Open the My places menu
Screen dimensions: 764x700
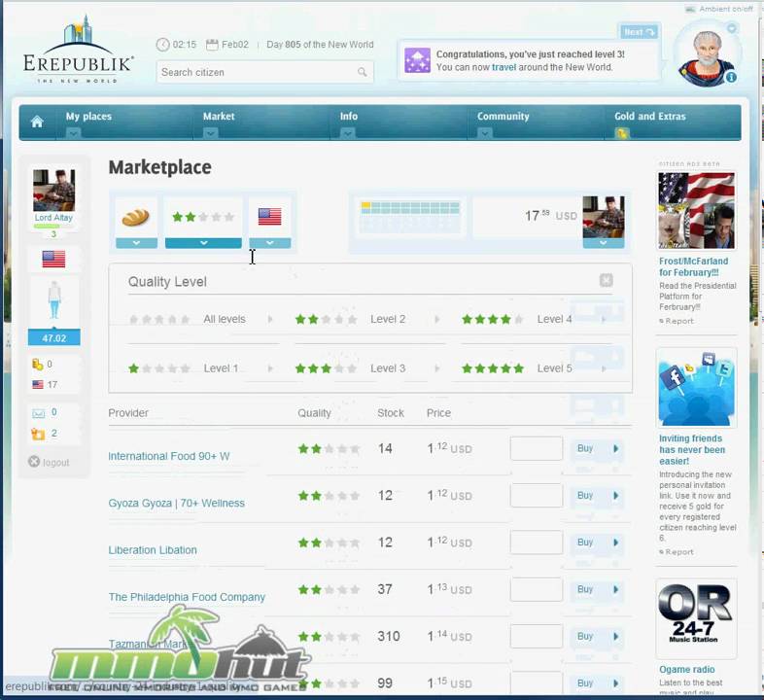88,117
